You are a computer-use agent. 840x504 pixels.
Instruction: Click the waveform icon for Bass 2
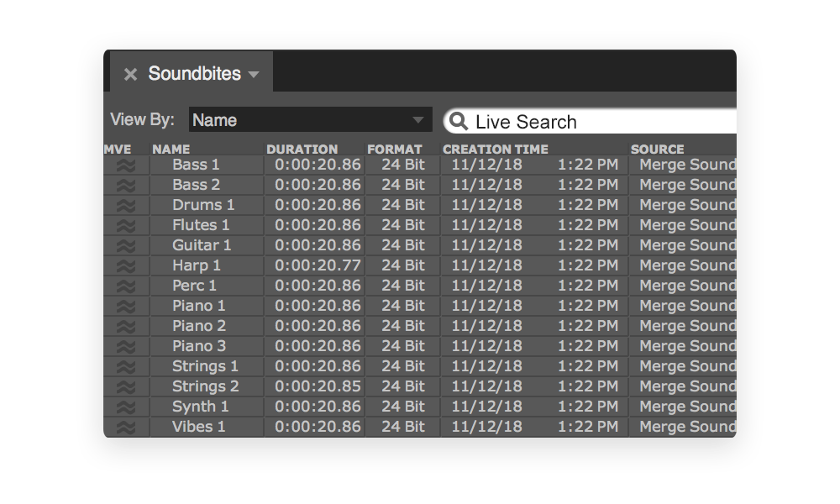[x=126, y=186]
